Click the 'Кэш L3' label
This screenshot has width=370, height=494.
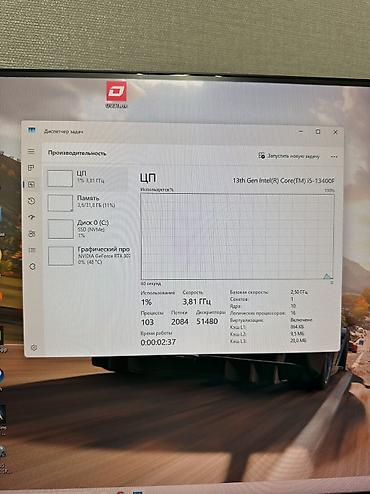coord(238,341)
